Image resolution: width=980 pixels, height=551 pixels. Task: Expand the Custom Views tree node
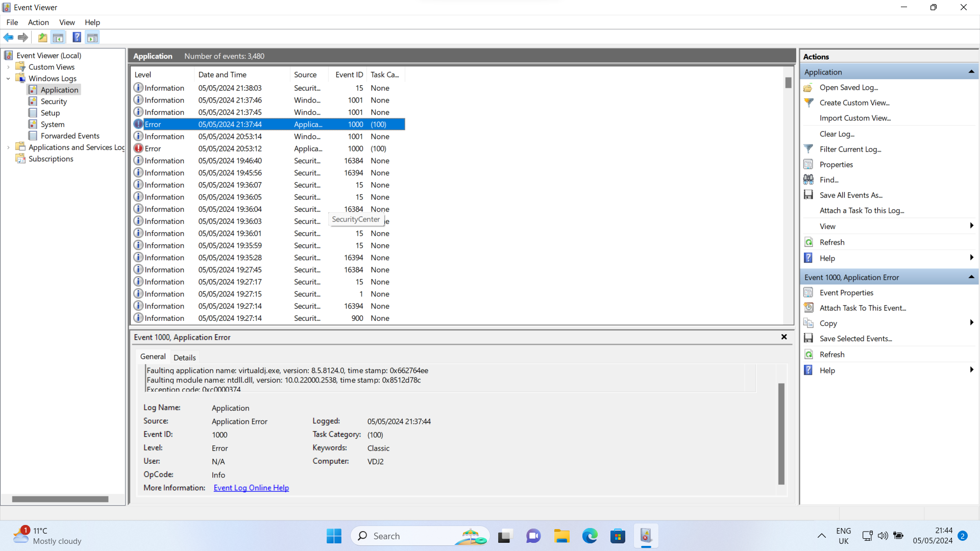click(x=8, y=67)
